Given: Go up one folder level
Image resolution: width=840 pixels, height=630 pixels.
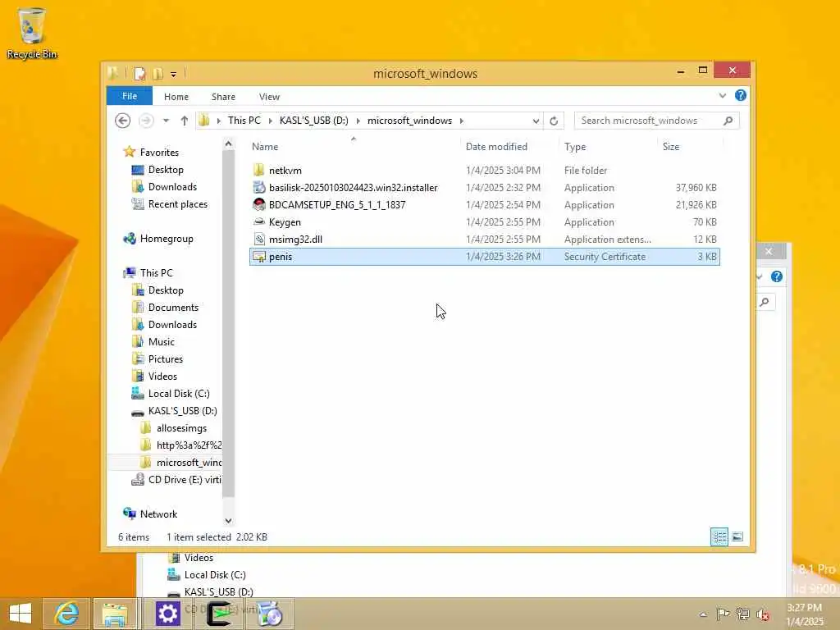Looking at the screenshot, I should pyautogui.click(x=185, y=121).
